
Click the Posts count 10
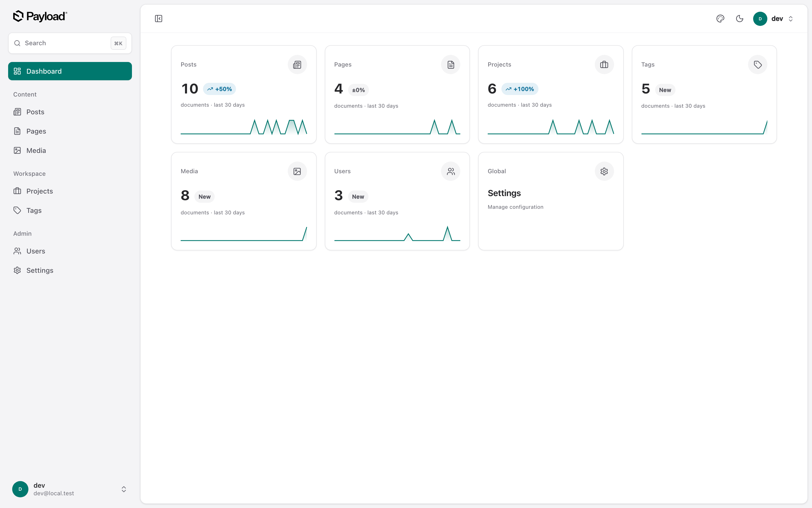[190, 89]
